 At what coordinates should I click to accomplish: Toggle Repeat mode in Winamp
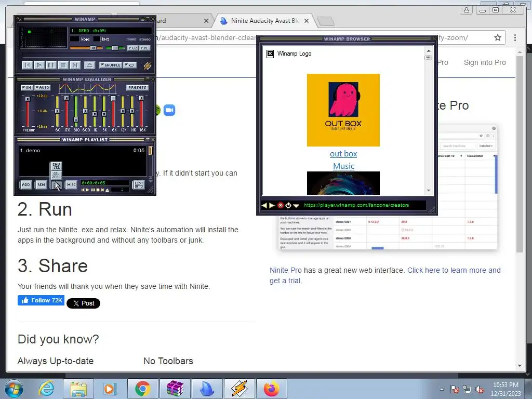pyautogui.click(x=130, y=65)
